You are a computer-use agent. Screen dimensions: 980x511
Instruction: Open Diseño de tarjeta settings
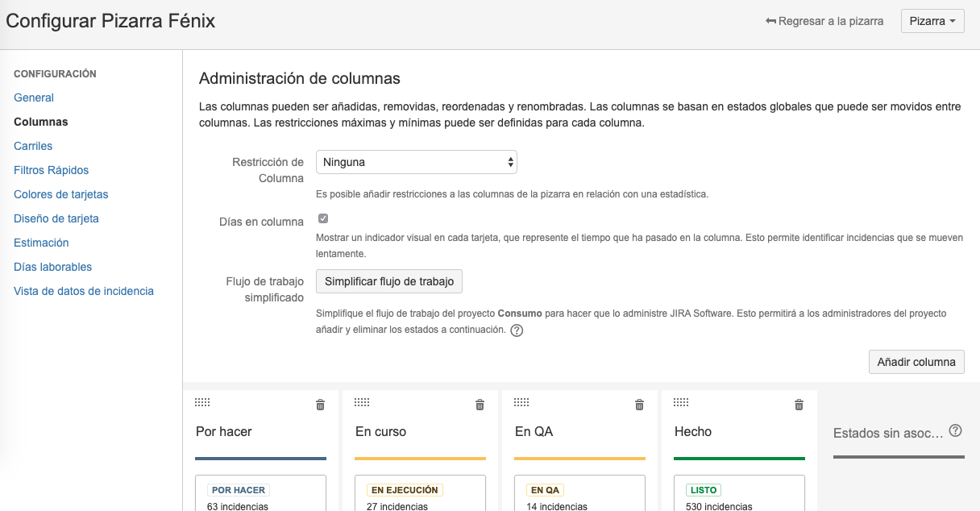(56, 218)
